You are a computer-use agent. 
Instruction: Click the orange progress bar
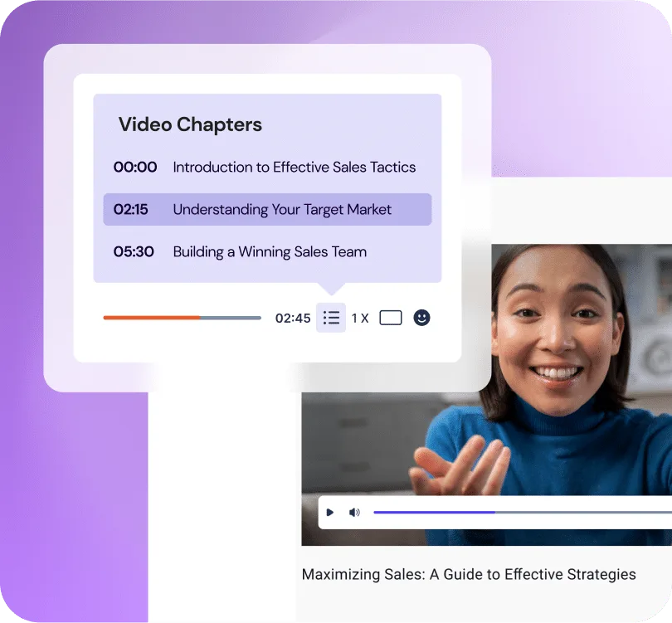tap(149, 317)
